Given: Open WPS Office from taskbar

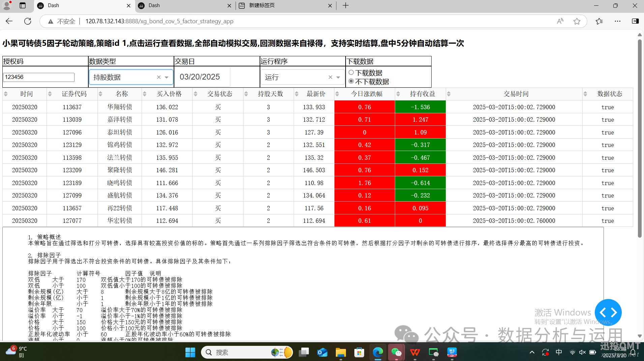Looking at the screenshot, I should point(415,352).
